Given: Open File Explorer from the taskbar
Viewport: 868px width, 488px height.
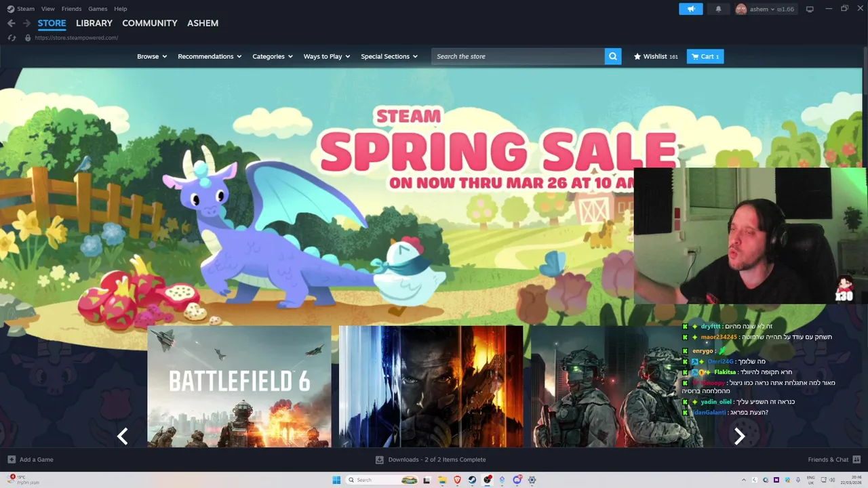Looking at the screenshot, I should coord(442,480).
